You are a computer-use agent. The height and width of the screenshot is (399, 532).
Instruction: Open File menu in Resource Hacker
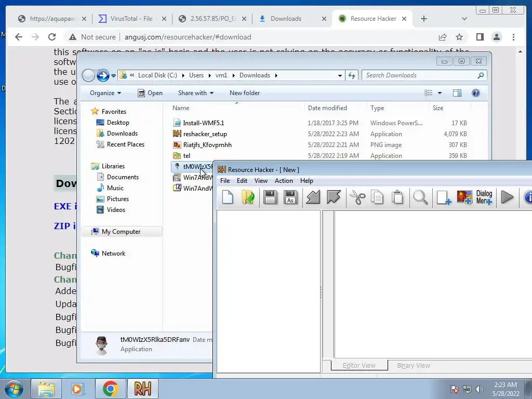[225, 181]
